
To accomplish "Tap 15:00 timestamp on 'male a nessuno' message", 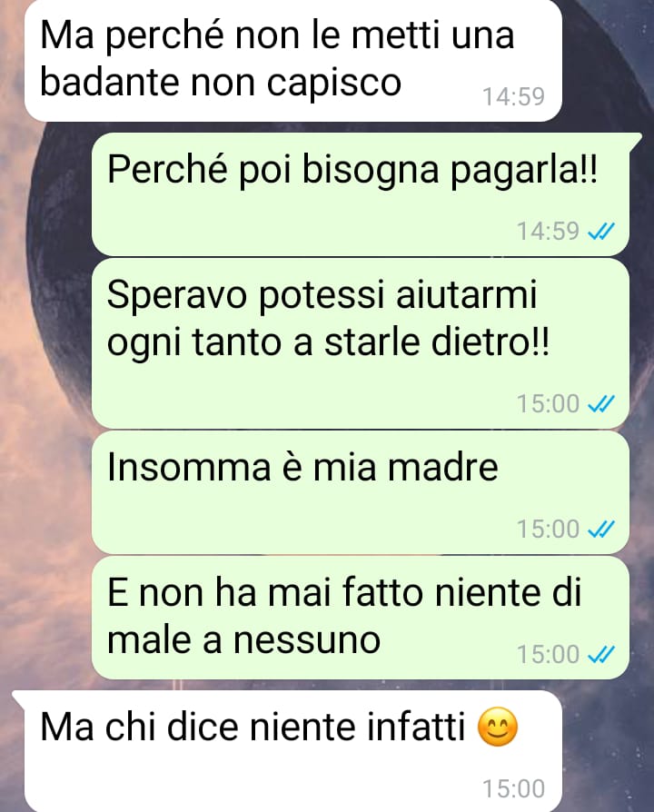I will pyautogui.click(x=548, y=655).
